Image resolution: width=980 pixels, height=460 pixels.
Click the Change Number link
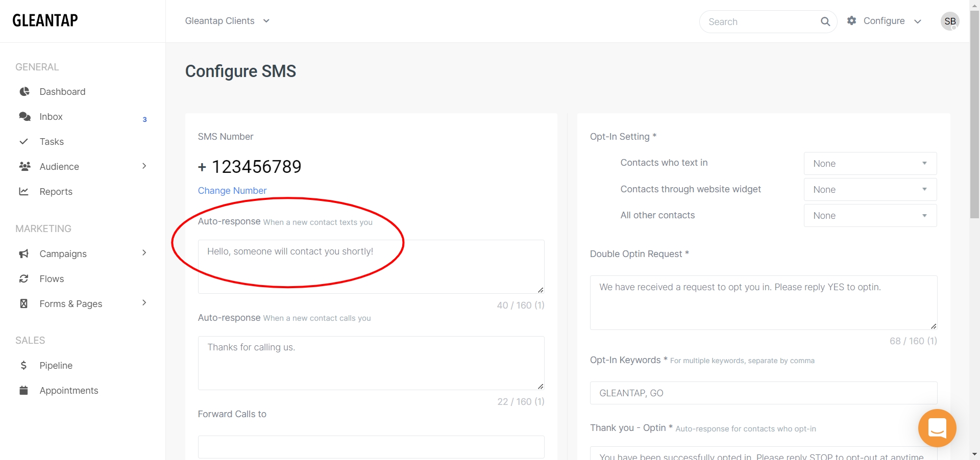(x=232, y=191)
